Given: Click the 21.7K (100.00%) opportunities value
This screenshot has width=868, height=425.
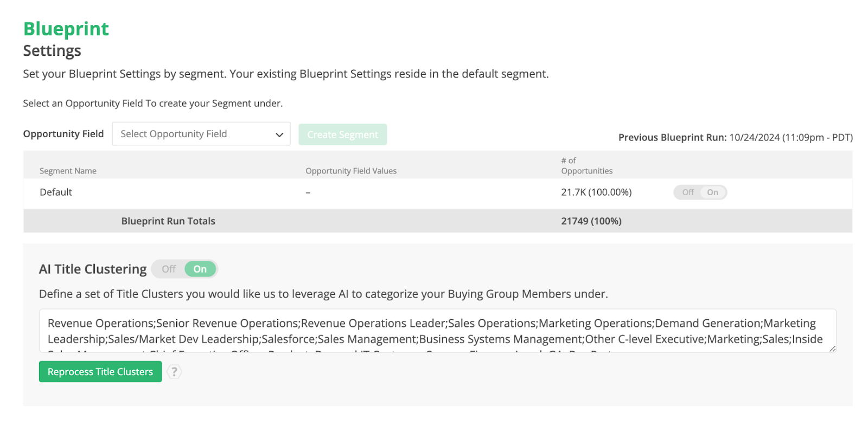Looking at the screenshot, I should (596, 192).
